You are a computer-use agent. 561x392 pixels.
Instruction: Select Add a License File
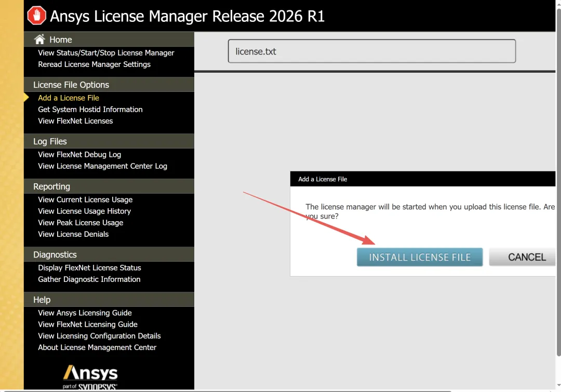(69, 98)
